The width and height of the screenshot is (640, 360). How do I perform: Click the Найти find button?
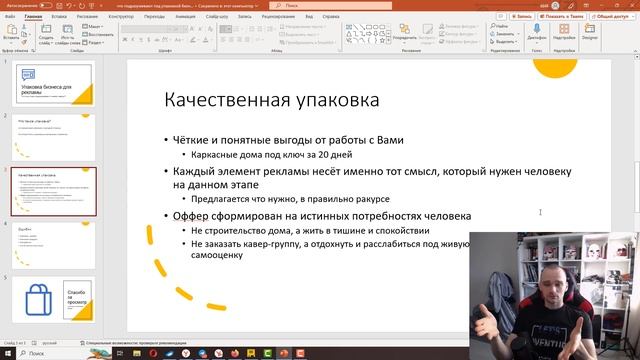pyautogui.click(x=499, y=26)
